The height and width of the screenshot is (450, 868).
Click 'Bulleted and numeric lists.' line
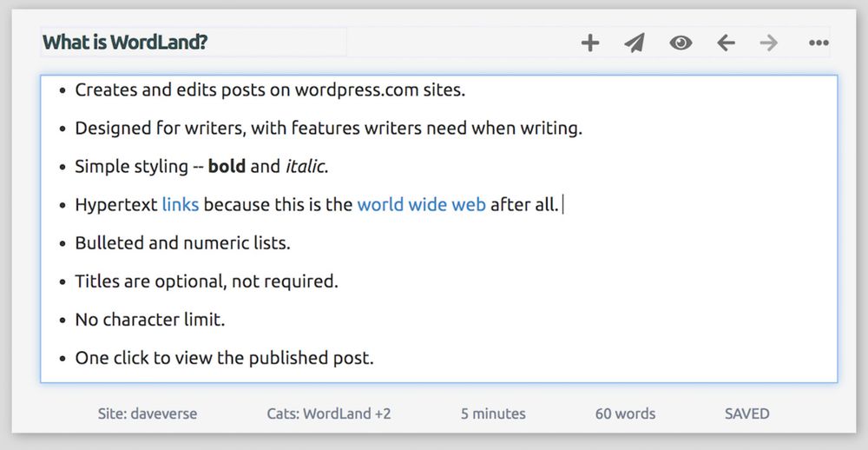[182, 242]
